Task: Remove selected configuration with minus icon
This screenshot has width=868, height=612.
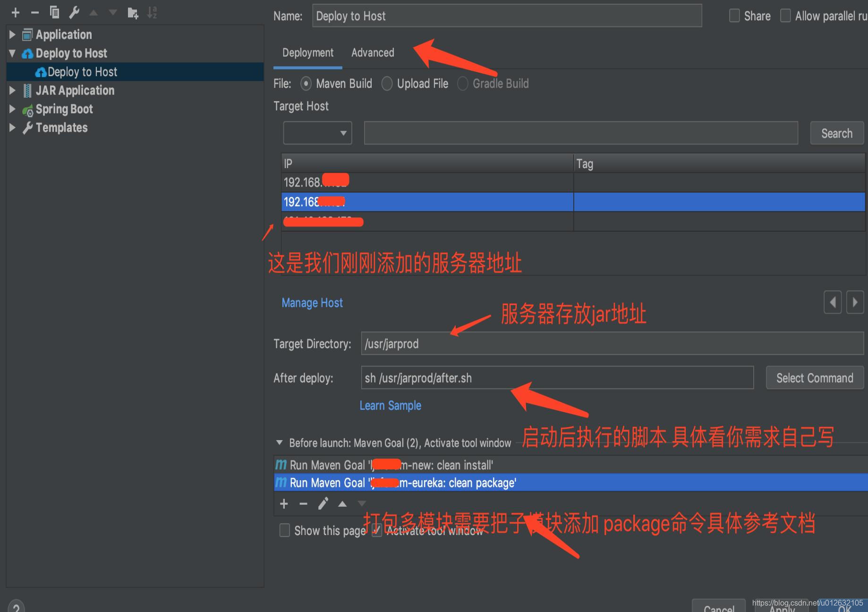Action: 35,13
